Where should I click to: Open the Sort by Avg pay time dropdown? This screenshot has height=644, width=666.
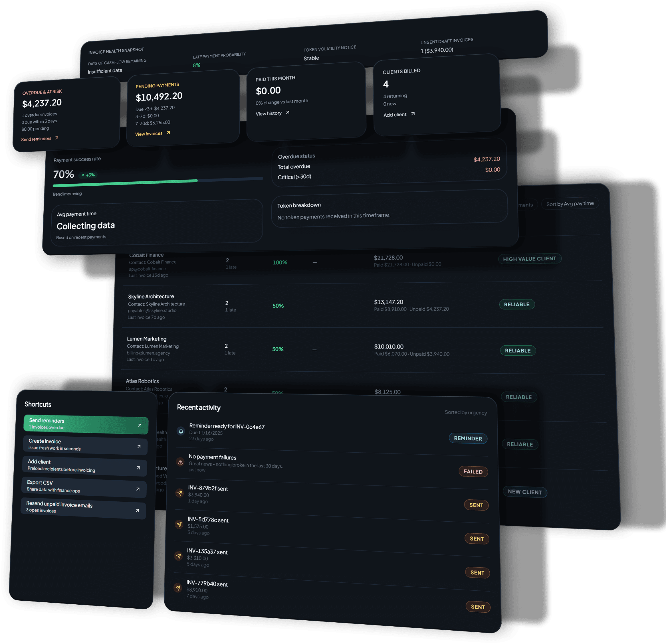(x=570, y=203)
